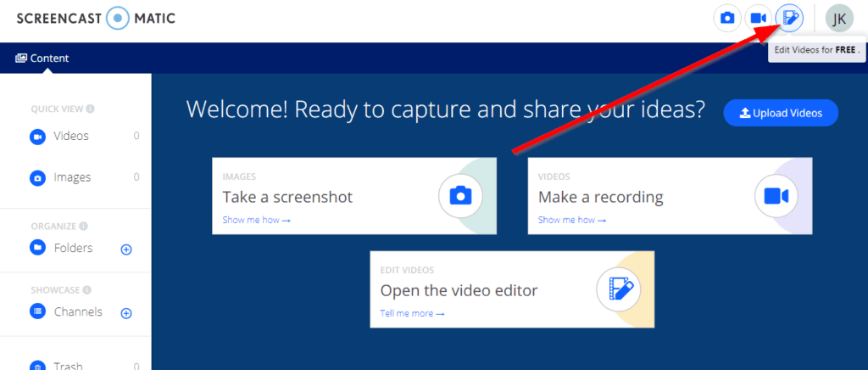Add a new channel with plus icon
868x370 pixels.
coord(126,313)
